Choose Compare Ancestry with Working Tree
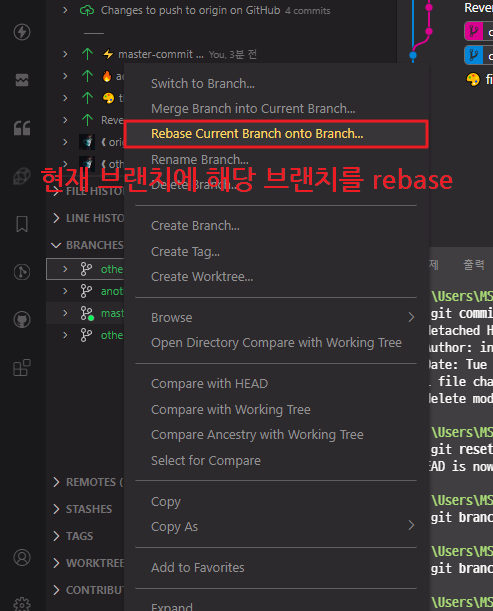Screen dimensions: 493x611 pyautogui.click(x=276, y=435)
